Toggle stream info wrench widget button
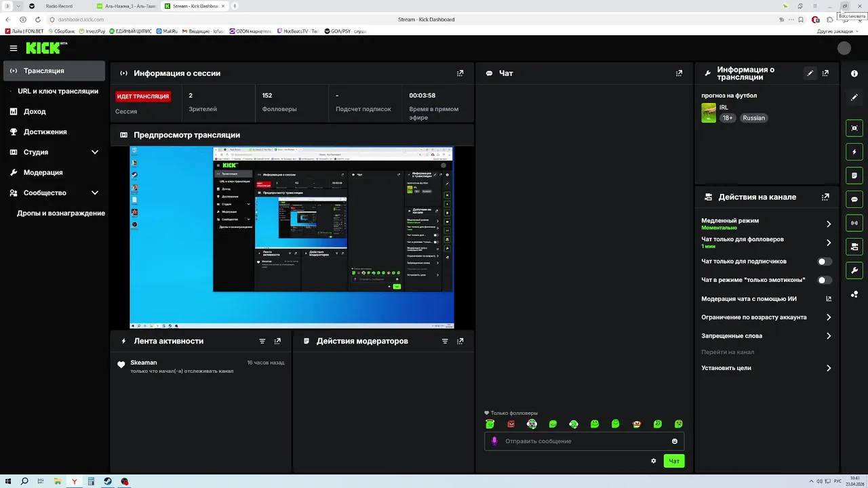Screen dimensions: 868x488 point(854,270)
